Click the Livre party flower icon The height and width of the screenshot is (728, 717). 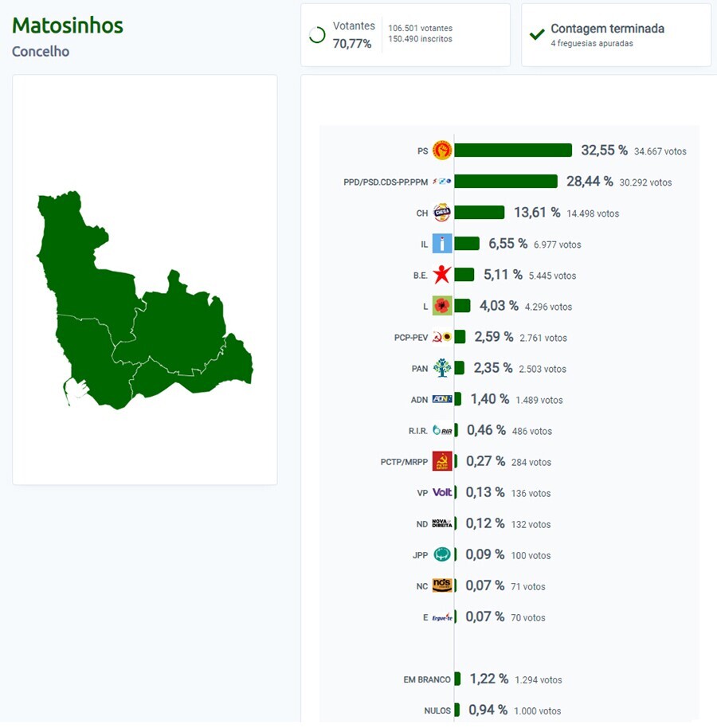click(442, 306)
